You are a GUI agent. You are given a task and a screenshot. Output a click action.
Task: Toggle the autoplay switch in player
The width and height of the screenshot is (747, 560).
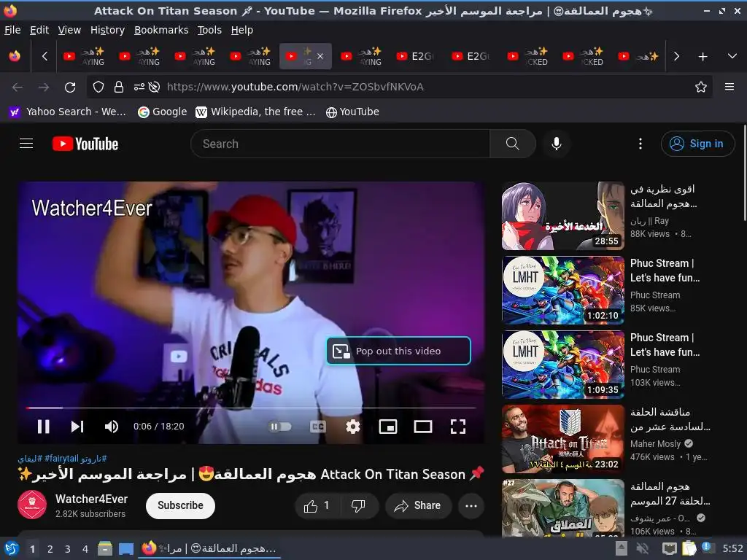[x=280, y=426]
